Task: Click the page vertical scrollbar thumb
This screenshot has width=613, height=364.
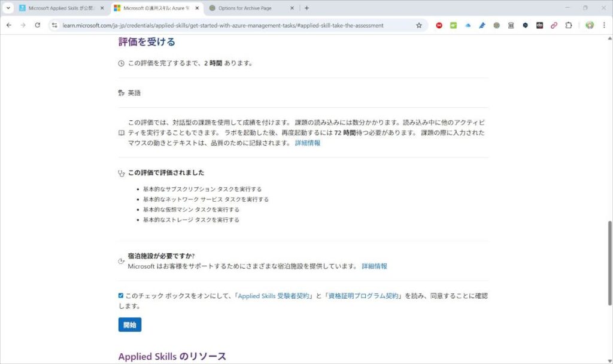Action: tap(609, 263)
